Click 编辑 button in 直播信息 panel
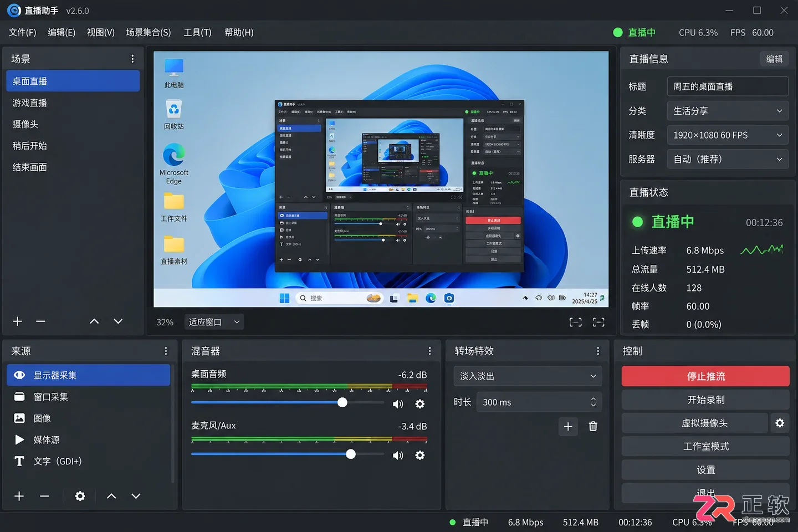The height and width of the screenshot is (532, 798). (774, 59)
